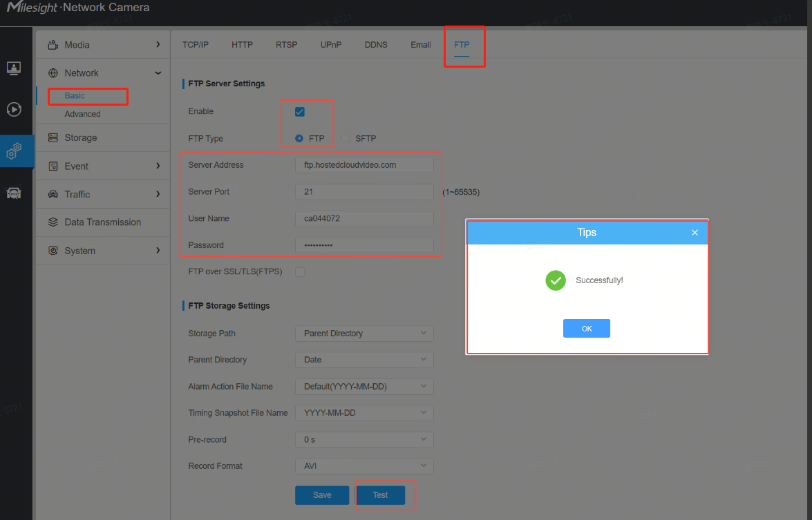Viewport: 812px width, 520px height.
Task: Enable FTP over SSL/TLS checkbox
Action: [300, 271]
